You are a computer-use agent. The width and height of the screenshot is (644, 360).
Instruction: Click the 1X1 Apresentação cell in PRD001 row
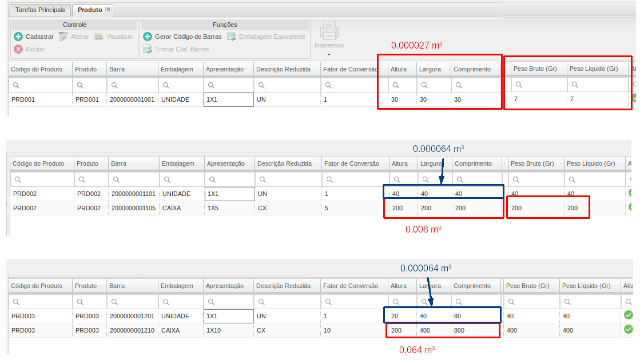tap(228, 99)
